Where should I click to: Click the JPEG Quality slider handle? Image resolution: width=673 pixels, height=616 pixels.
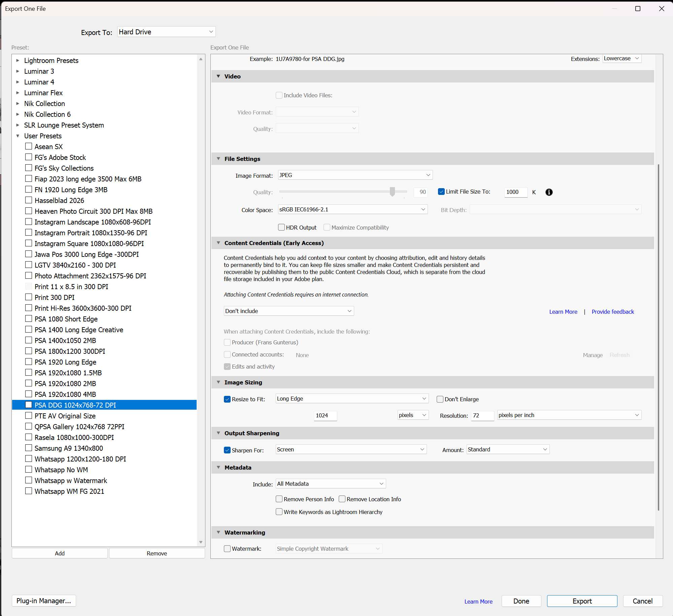[392, 192]
